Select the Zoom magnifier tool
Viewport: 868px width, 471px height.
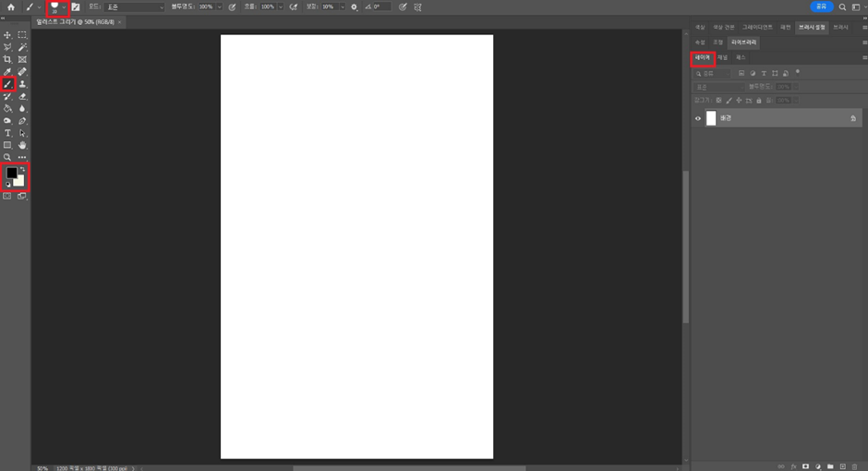coord(7,157)
